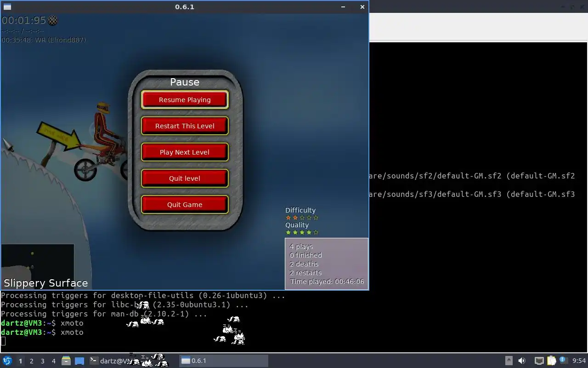Click 'Processing triggers for man-db' terminal line
Screen dimensions: 588x368
pyautogui.click(x=104, y=314)
